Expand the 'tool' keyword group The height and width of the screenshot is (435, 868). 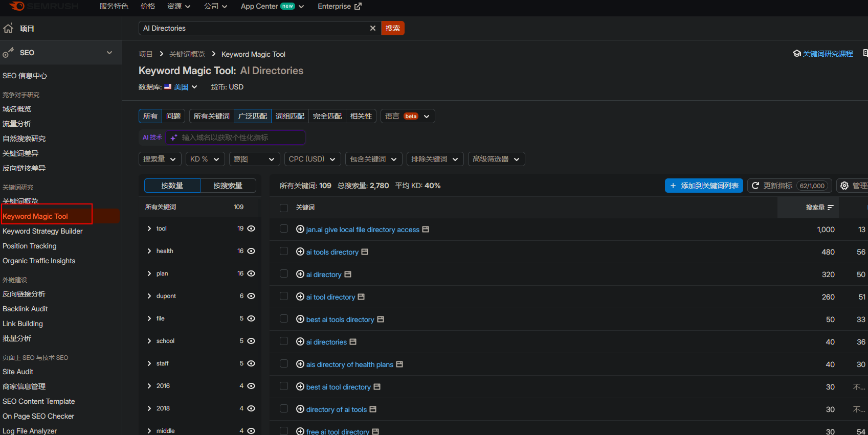[x=149, y=228]
